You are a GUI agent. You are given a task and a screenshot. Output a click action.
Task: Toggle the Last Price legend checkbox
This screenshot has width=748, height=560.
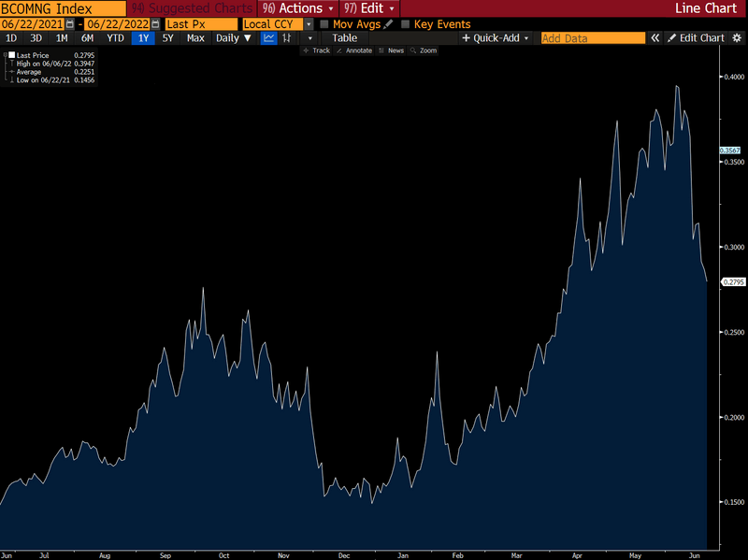[11, 56]
